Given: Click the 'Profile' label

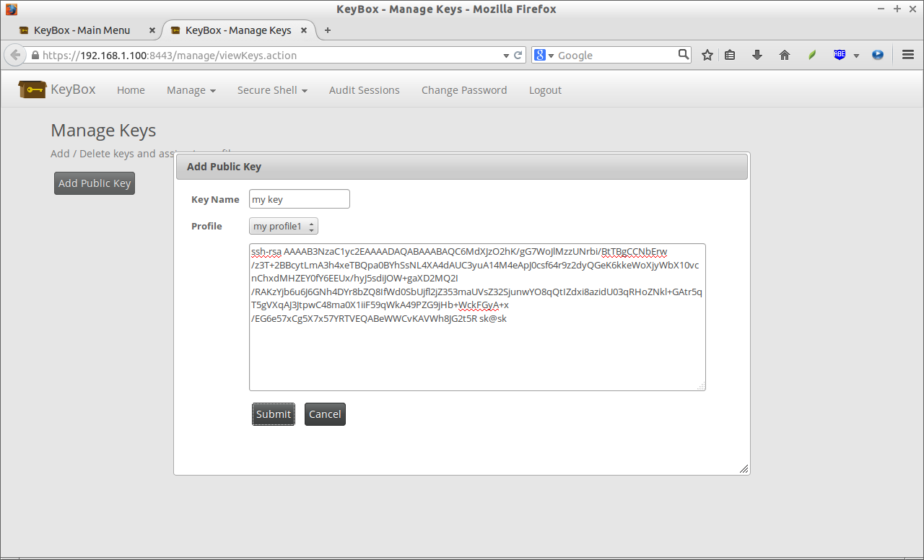Looking at the screenshot, I should point(206,226).
